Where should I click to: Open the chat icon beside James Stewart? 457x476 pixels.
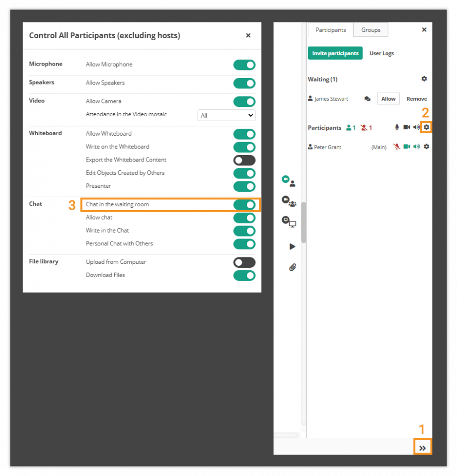coord(367,99)
